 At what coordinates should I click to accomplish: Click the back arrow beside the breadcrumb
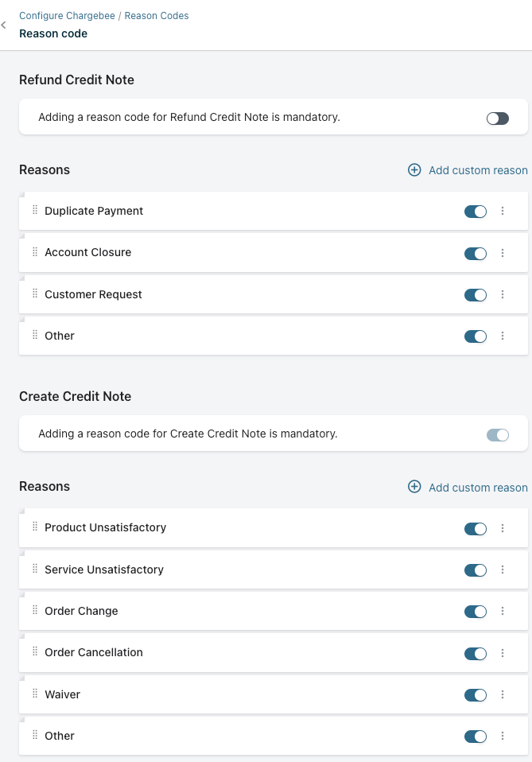4,25
